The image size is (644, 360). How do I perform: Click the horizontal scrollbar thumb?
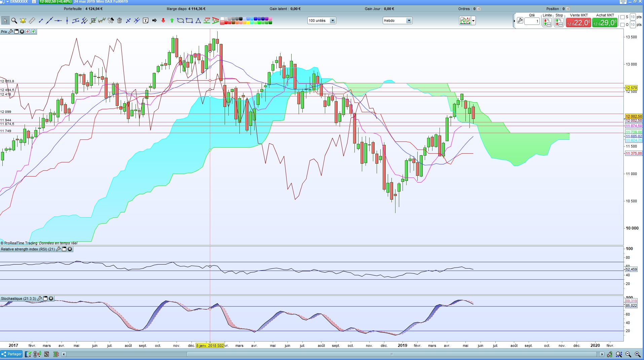tap(391, 354)
